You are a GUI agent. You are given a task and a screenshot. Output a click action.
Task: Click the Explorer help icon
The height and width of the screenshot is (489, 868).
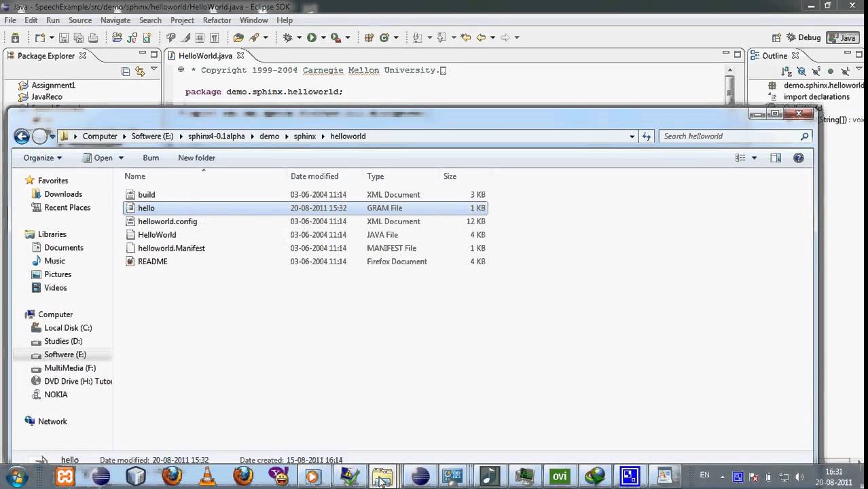(799, 158)
